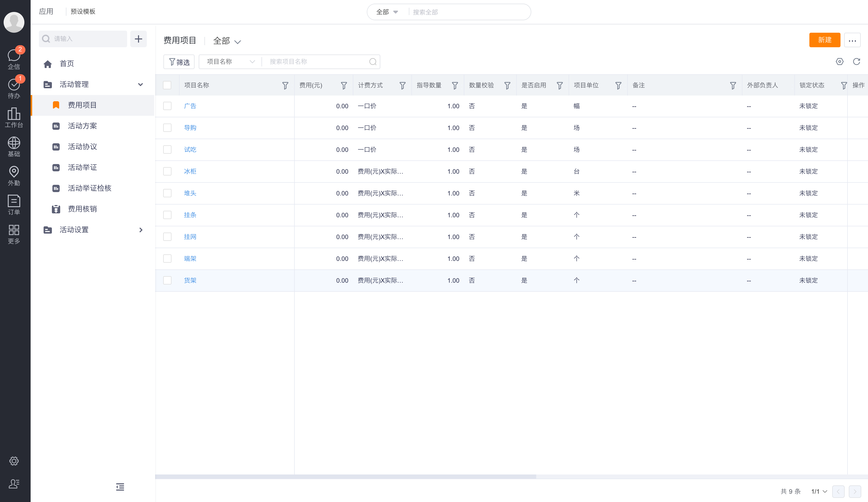Viewport: 868px width, 502px height.
Task: Collapse the 活动管理 folder
Action: pos(140,84)
